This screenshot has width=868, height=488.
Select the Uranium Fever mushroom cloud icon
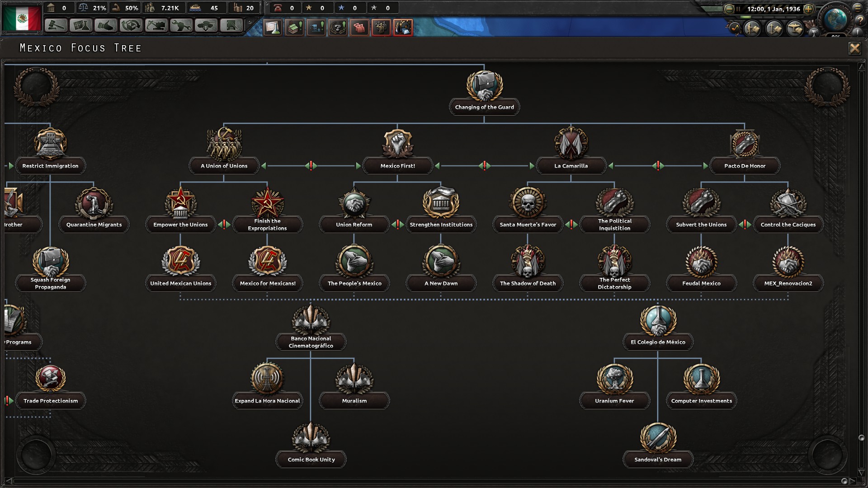pos(614,379)
